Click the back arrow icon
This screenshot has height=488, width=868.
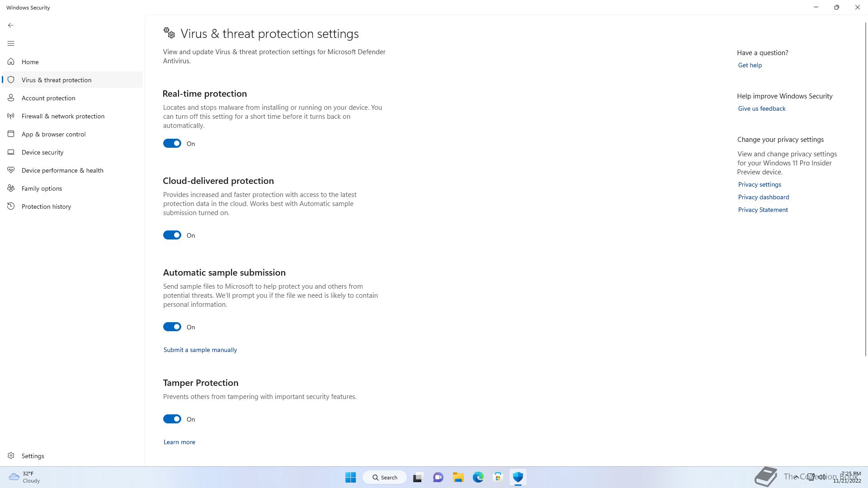click(11, 25)
